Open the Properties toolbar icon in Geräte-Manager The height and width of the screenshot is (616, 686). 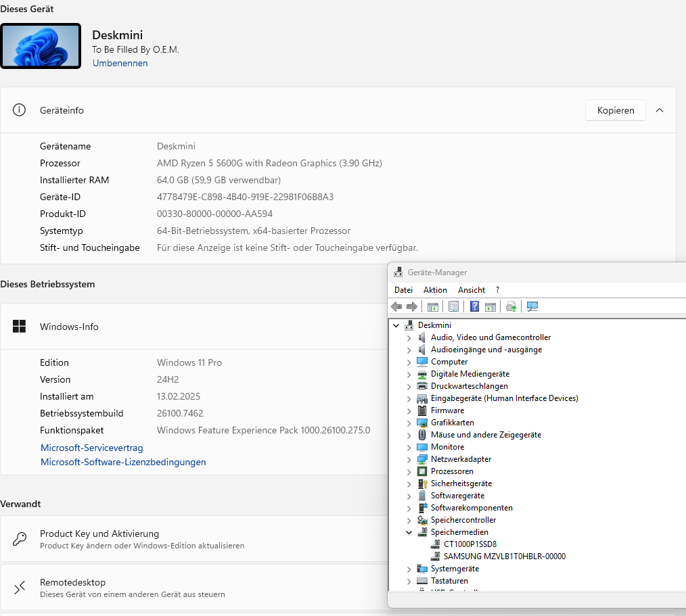click(x=454, y=307)
